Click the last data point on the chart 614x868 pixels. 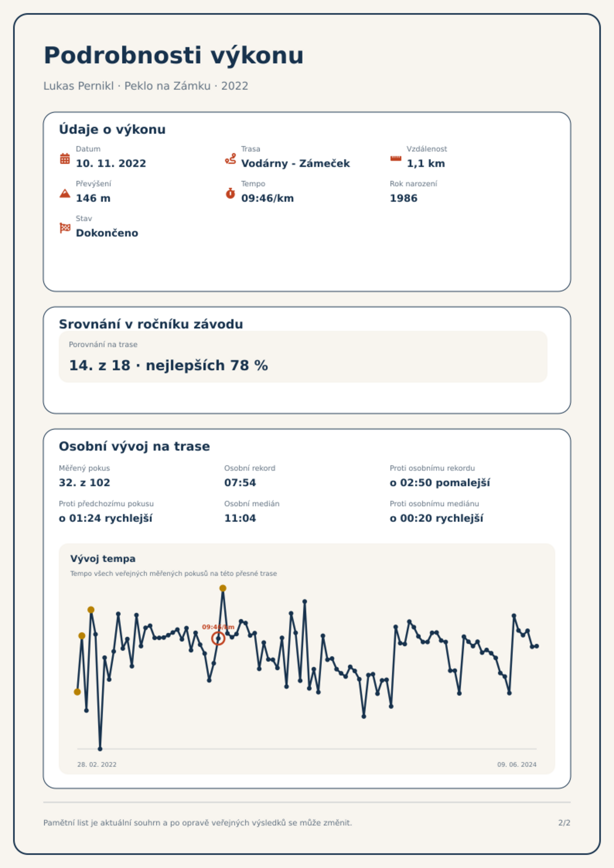coord(536,646)
